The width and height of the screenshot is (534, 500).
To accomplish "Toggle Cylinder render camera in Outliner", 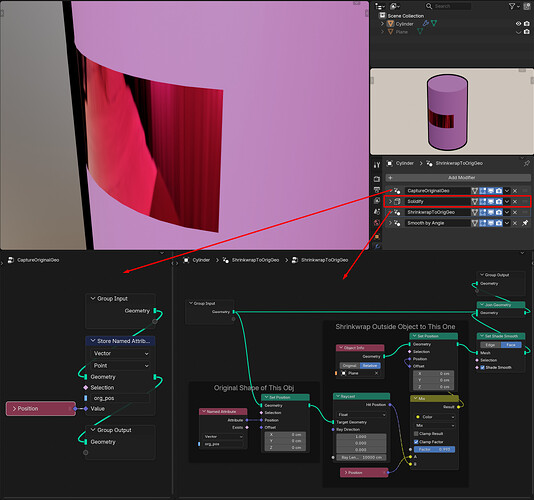I will tap(527, 24).
